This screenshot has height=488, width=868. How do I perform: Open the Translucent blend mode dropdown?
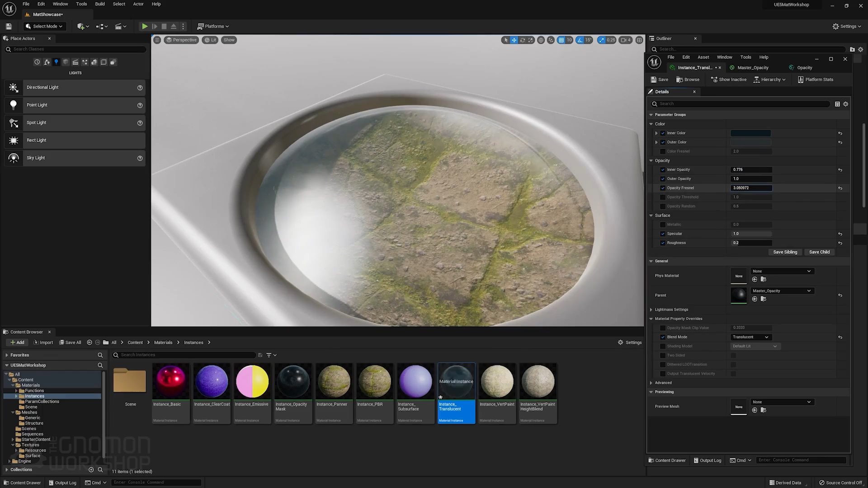pyautogui.click(x=751, y=337)
